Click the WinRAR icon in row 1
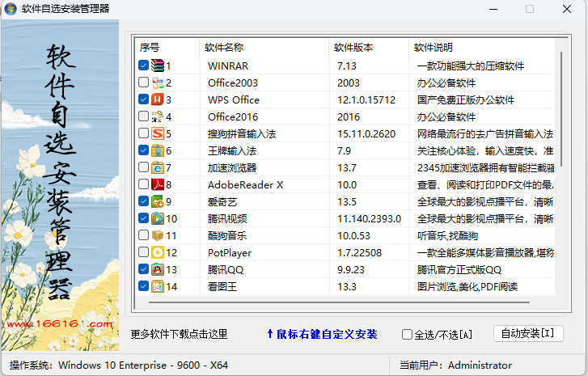Screen dimensions: 588x376 coord(158,65)
